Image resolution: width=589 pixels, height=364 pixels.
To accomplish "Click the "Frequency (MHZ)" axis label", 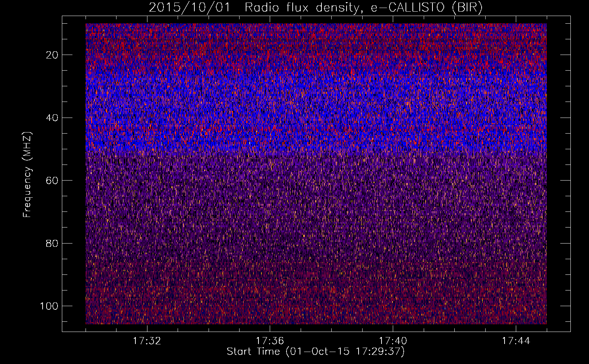I will pyautogui.click(x=27, y=174).
